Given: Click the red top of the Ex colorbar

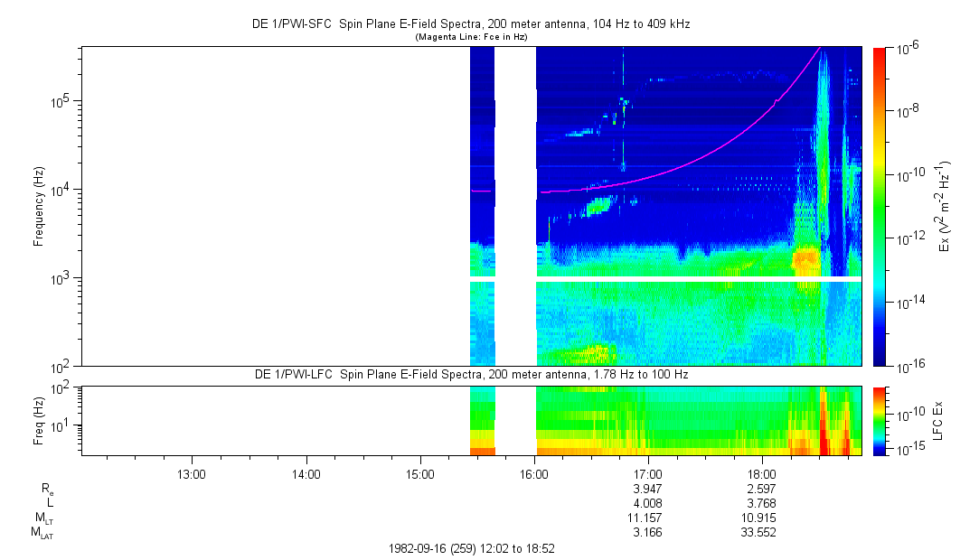Looking at the screenshot, I should click(x=880, y=52).
